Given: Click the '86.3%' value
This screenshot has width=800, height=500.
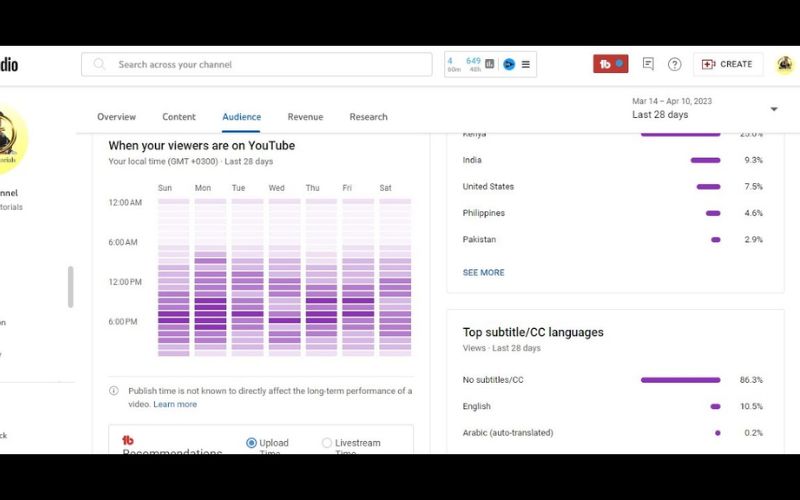Looking at the screenshot, I should pyautogui.click(x=752, y=380).
